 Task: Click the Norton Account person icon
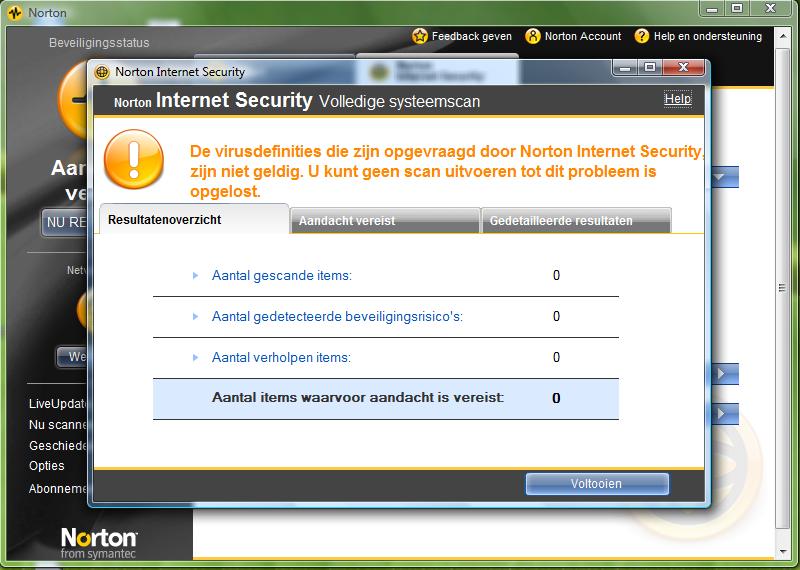[x=532, y=36]
